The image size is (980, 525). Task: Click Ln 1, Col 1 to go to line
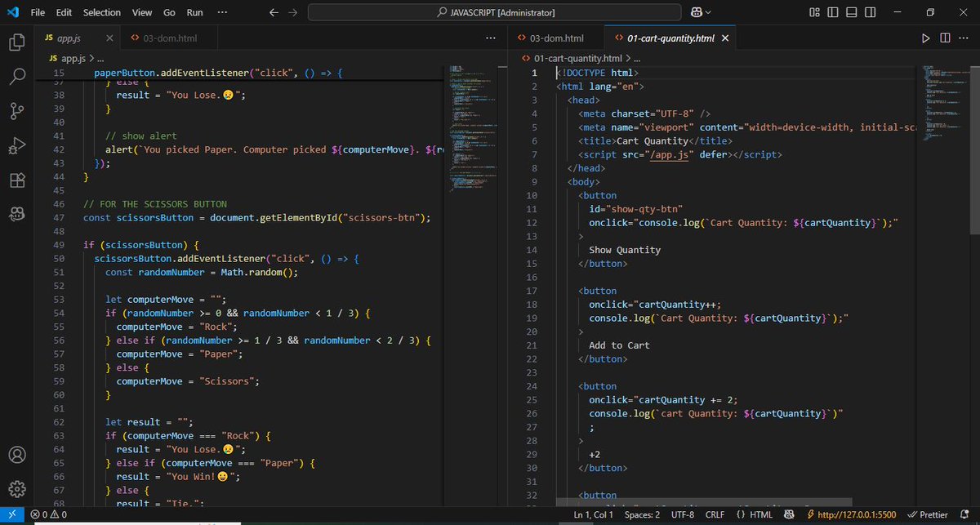594,515
